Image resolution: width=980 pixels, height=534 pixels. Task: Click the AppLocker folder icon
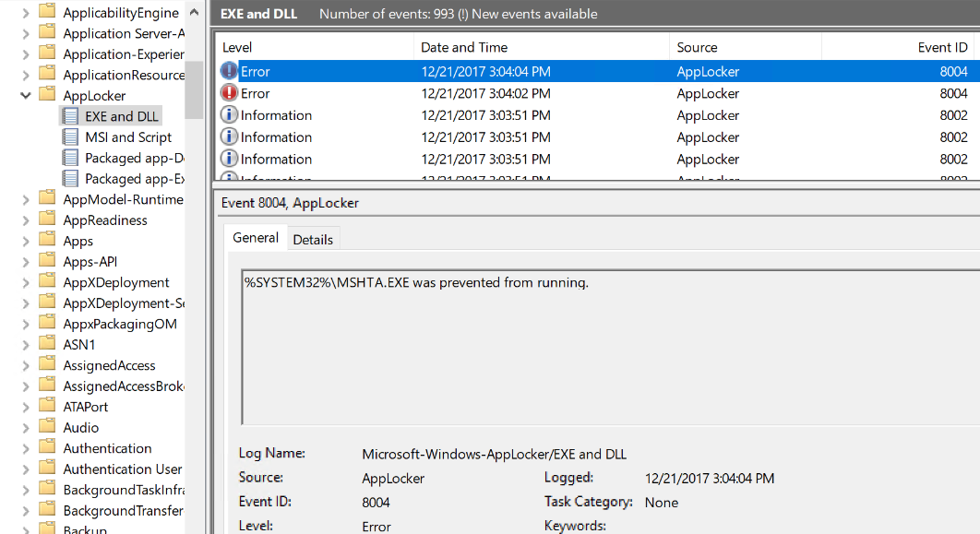47,96
